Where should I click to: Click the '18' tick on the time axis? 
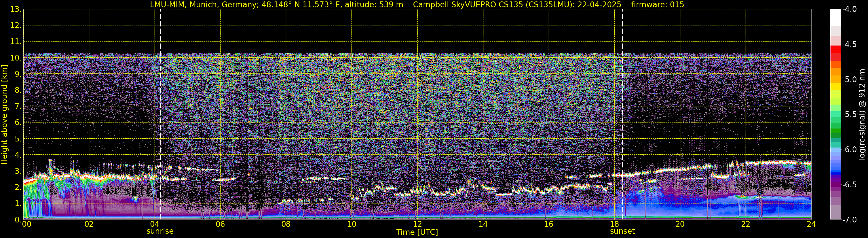click(x=614, y=224)
